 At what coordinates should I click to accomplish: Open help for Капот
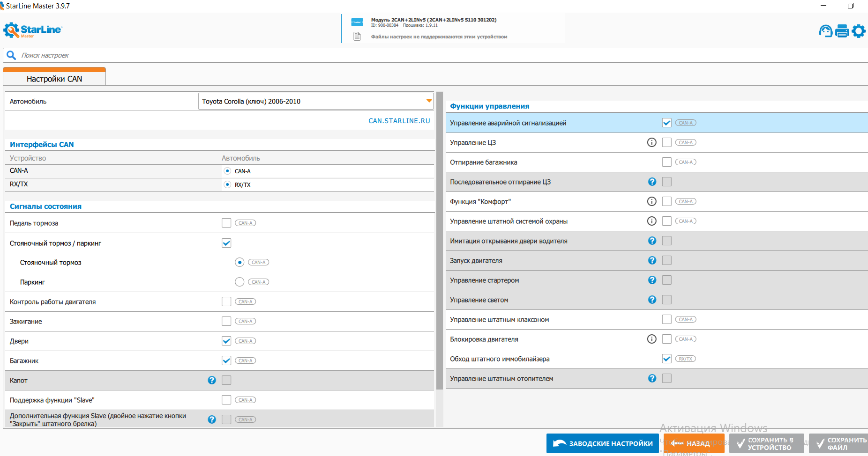(212, 380)
